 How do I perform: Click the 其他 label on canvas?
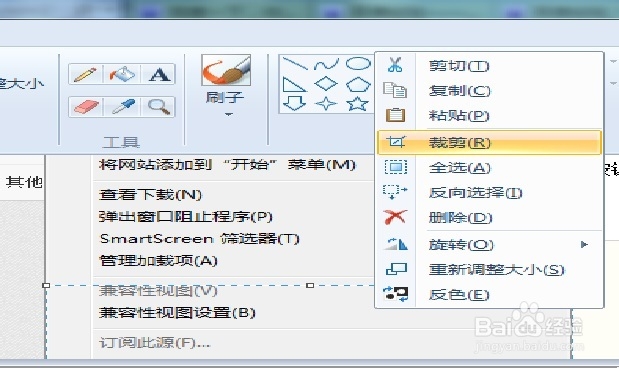24,182
